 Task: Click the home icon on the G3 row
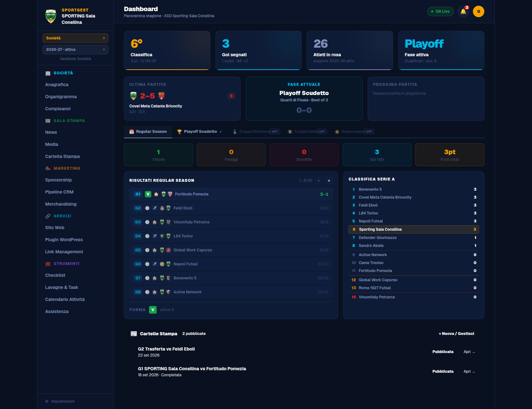[154, 222]
